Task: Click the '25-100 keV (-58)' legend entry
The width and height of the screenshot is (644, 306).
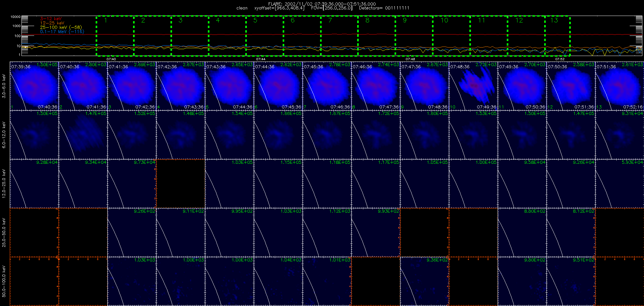Action: (x=61, y=27)
